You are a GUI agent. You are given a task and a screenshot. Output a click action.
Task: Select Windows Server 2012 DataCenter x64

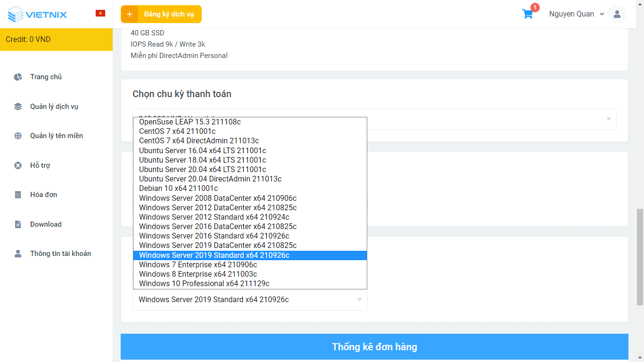250,207
